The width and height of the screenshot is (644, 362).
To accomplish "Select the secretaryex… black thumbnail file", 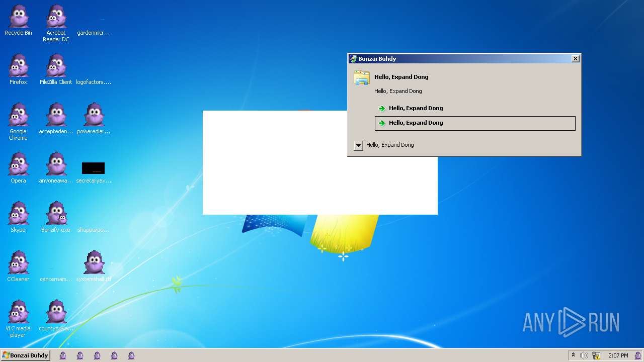I will (x=94, y=168).
